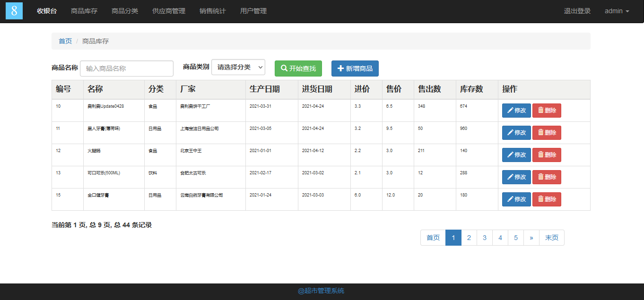Click product name 全口健牙膏
644x300 pixels.
pos(98,195)
